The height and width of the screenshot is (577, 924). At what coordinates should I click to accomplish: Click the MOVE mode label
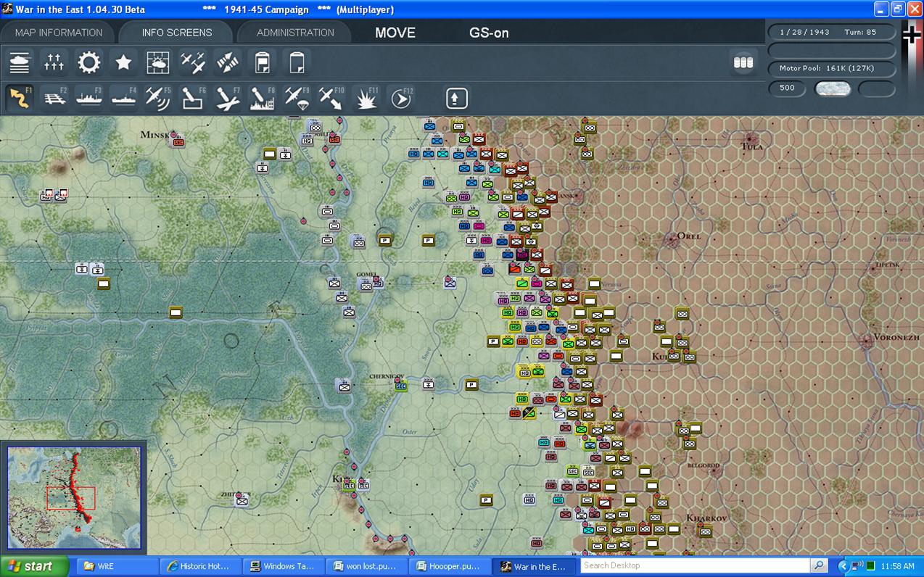tap(395, 33)
